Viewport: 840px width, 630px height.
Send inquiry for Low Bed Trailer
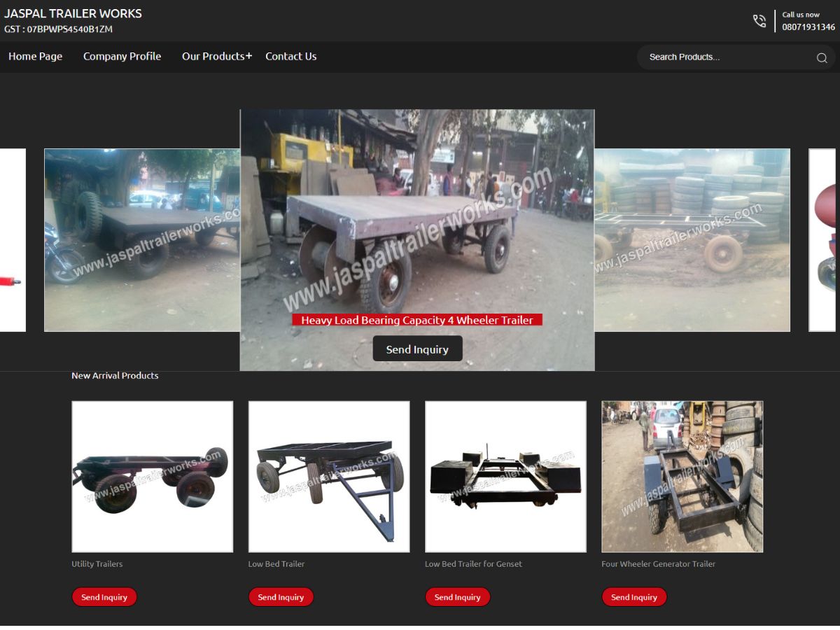pos(281,597)
